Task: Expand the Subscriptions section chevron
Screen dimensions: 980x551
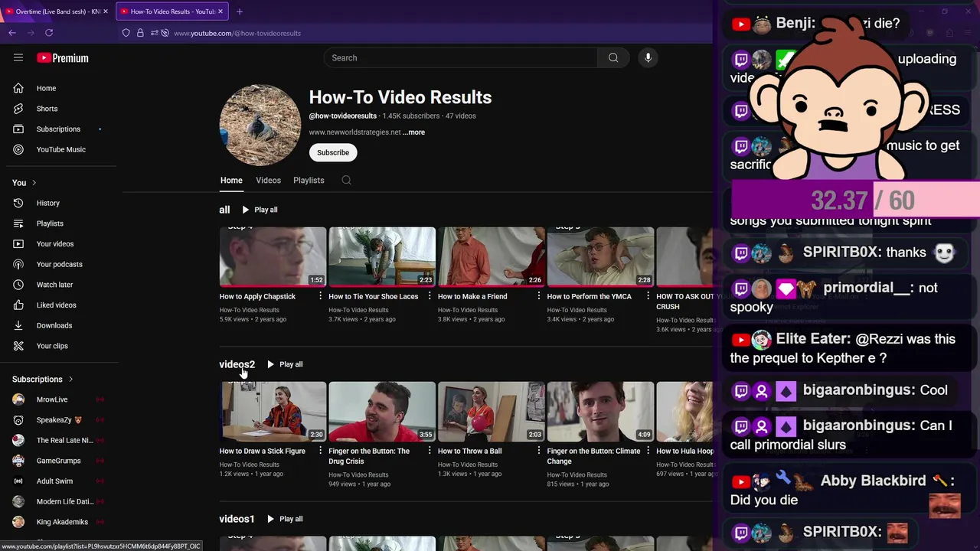Action: [x=70, y=380]
